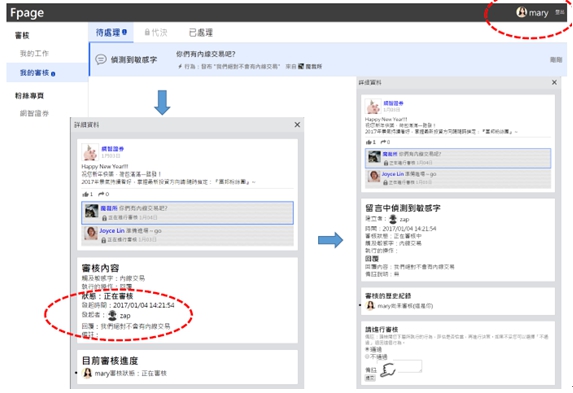Image resolution: width=573 pixels, height=393 pixels.
Task: Open the 網智證券 page link in the left dialog
Action: pyautogui.click(x=113, y=149)
